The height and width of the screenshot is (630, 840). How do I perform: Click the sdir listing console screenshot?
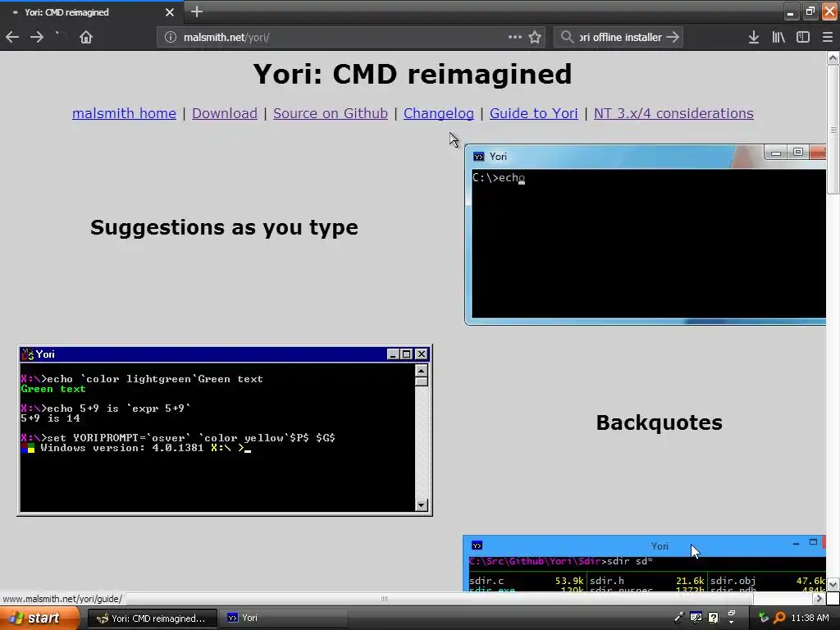(x=645, y=563)
